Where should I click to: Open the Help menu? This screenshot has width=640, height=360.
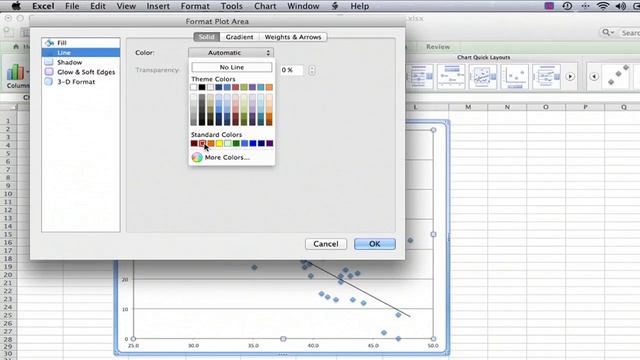tap(360, 6)
